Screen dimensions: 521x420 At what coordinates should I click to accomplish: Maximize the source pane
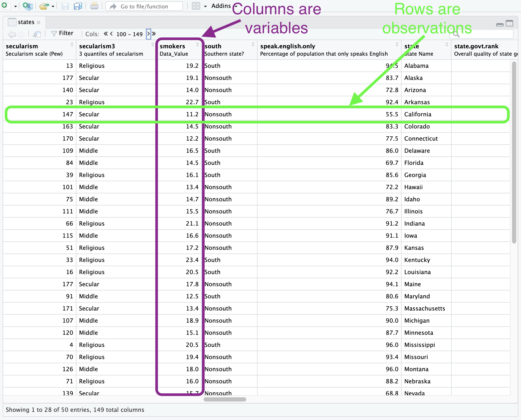pyautogui.click(x=509, y=23)
